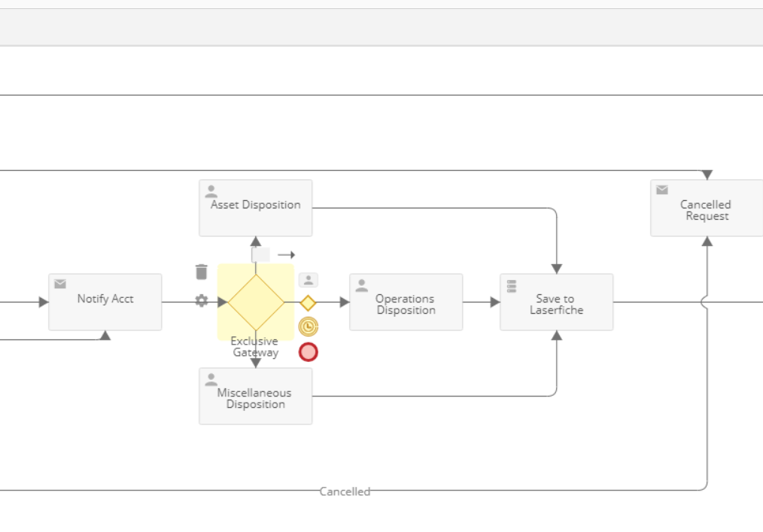Append a generic task square icon

pyautogui.click(x=261, y=254)
